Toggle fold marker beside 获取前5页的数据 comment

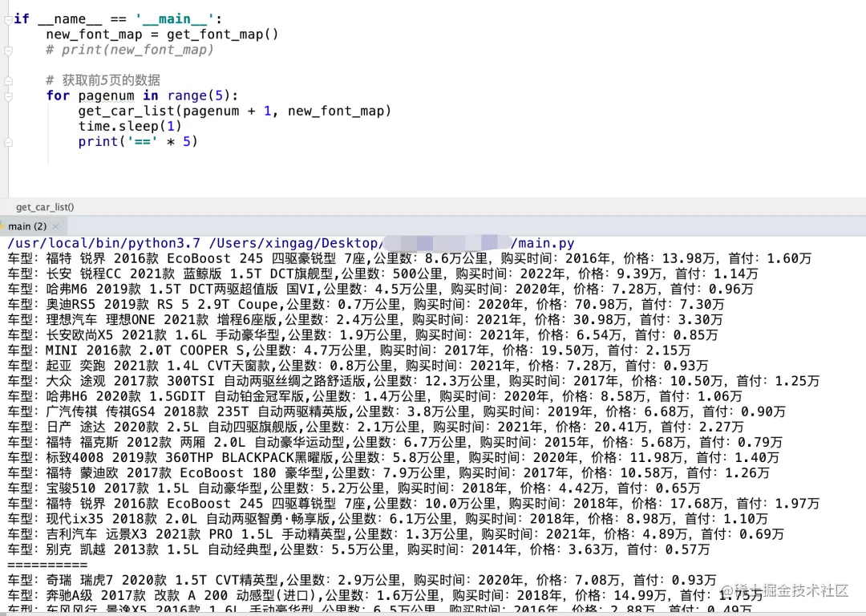pyautogui.click(x=8, y=81)
